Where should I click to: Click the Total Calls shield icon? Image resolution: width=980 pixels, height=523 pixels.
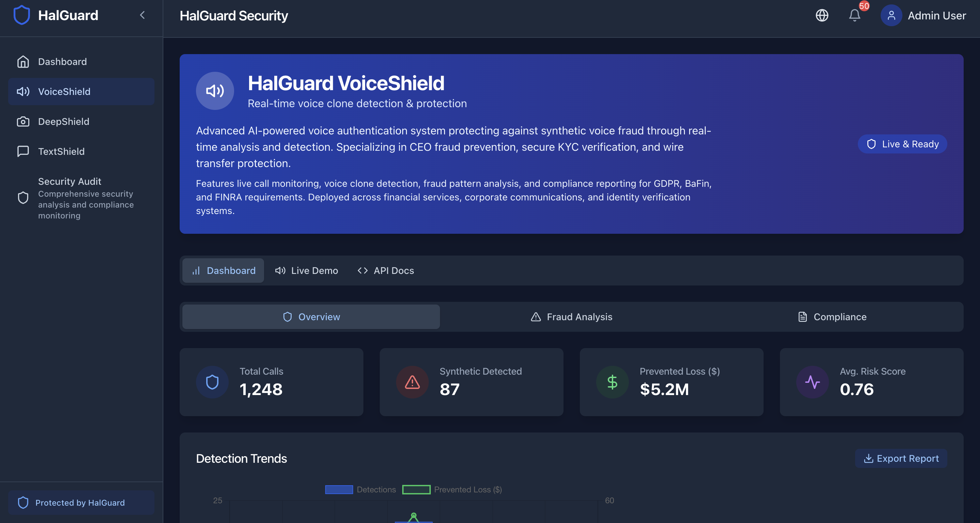point(212,382)
